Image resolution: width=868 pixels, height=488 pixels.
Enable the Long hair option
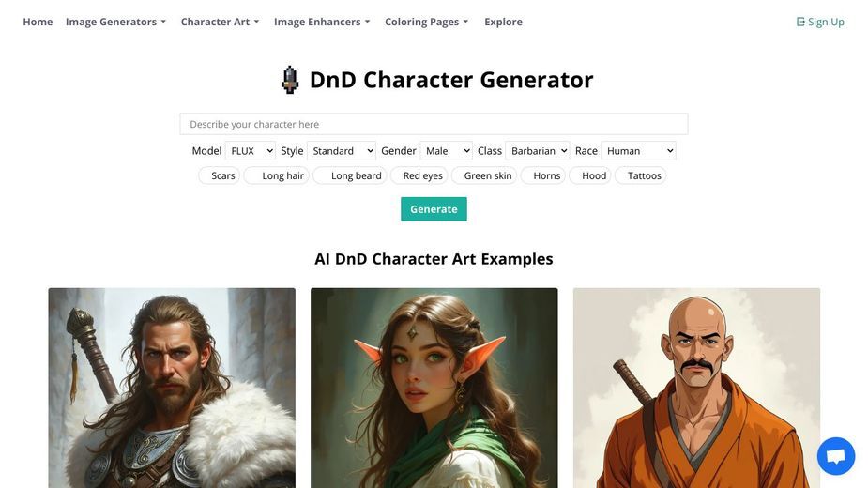click(x=276, y=175)
